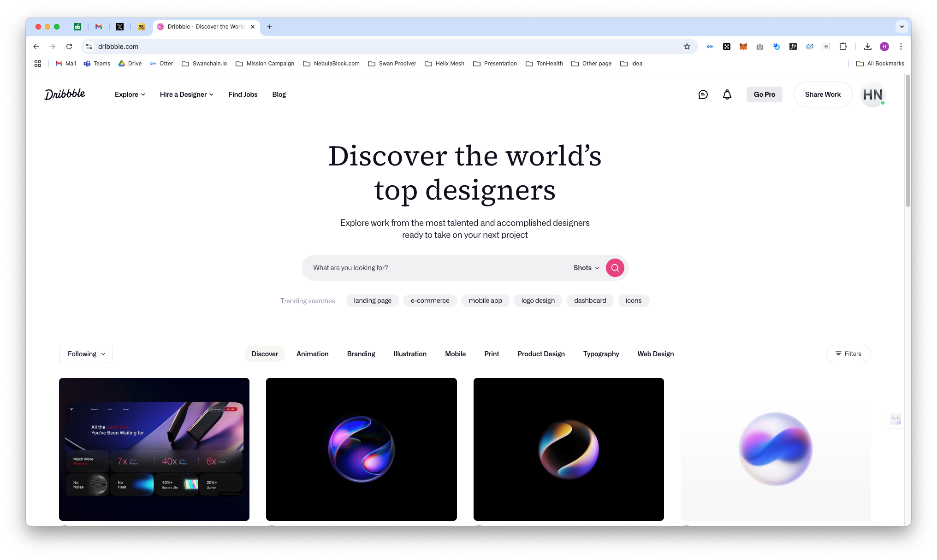The height and width of the screenshot is (560, 937).
Task: Open the Following sort dropdown
Action: (x=86, y=354)
